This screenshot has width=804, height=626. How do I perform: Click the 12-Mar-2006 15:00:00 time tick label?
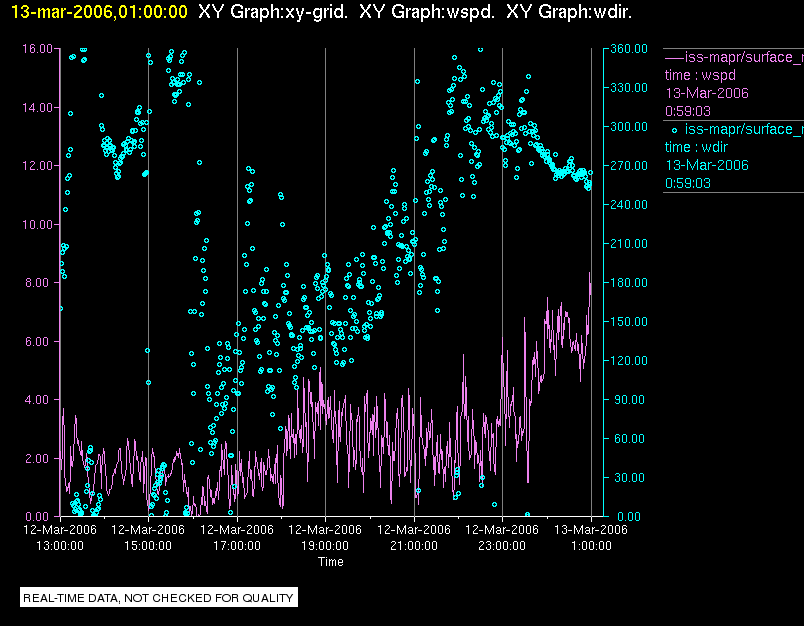[148, 537]
